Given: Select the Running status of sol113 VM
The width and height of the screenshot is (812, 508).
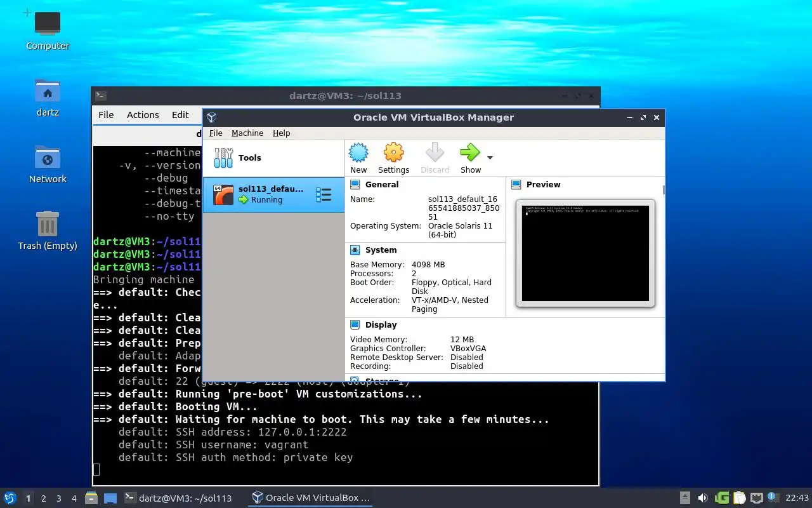Looking at the screenshot, I should tap(266, 200).
